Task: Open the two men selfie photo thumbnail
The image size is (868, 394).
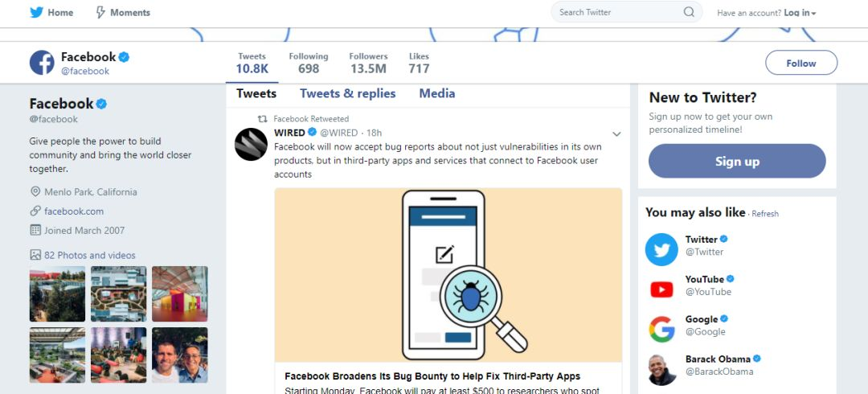Action: 180,355
